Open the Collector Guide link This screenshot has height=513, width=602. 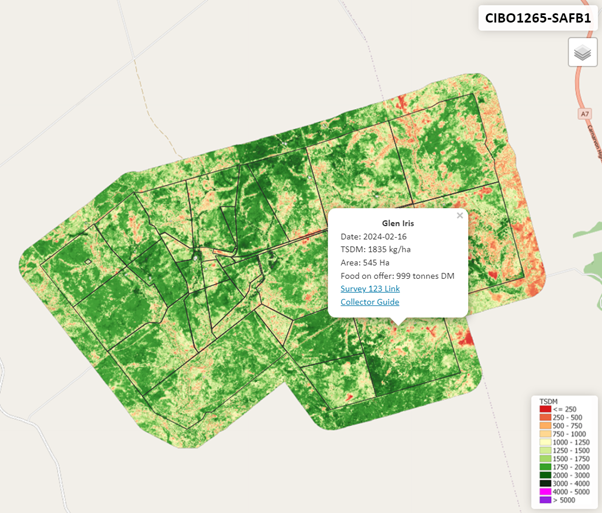click(370, 302)
